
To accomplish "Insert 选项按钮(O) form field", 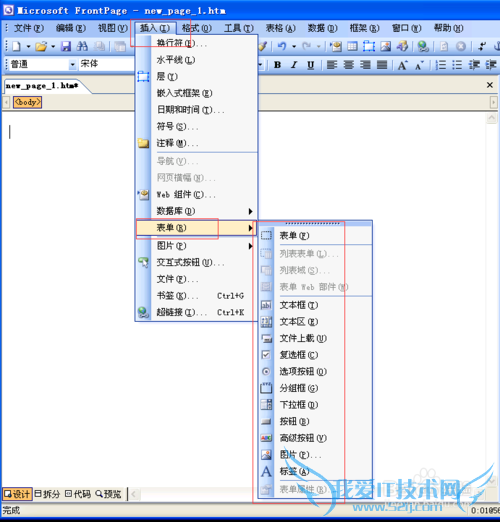I will 315,371.
